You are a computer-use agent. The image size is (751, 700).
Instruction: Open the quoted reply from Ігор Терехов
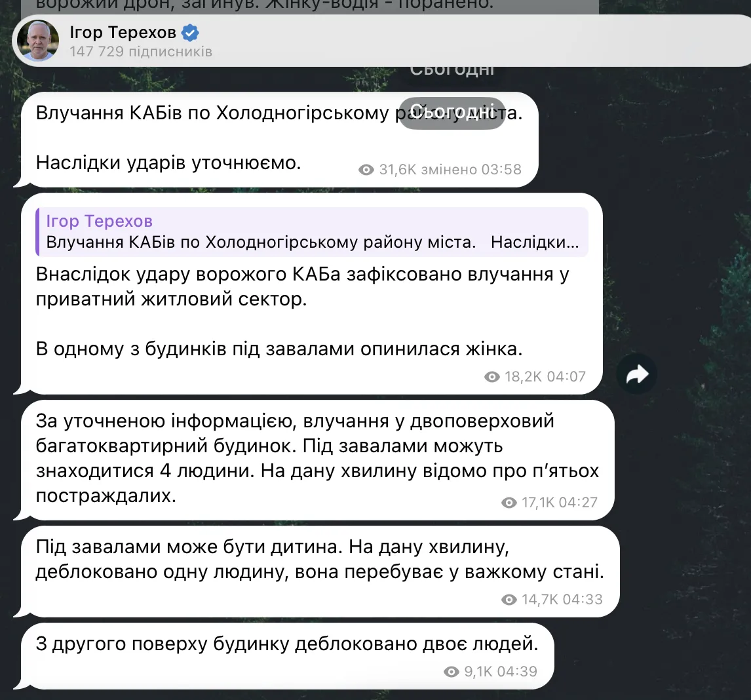(313, 233)
